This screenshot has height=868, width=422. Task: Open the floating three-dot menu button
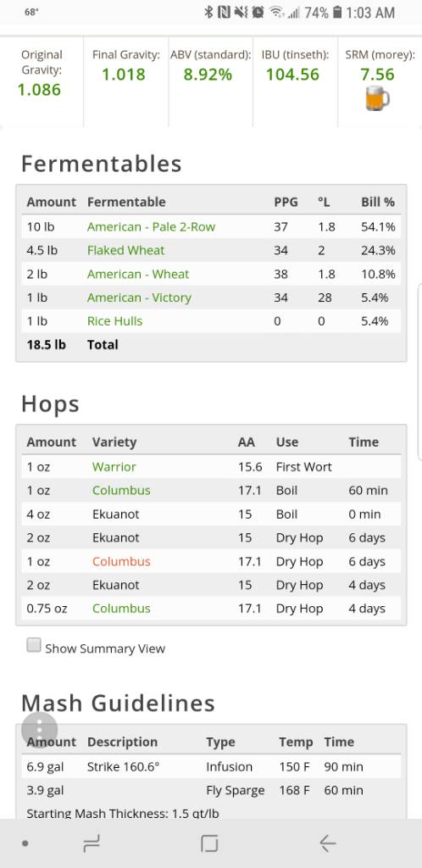[39, 730]
